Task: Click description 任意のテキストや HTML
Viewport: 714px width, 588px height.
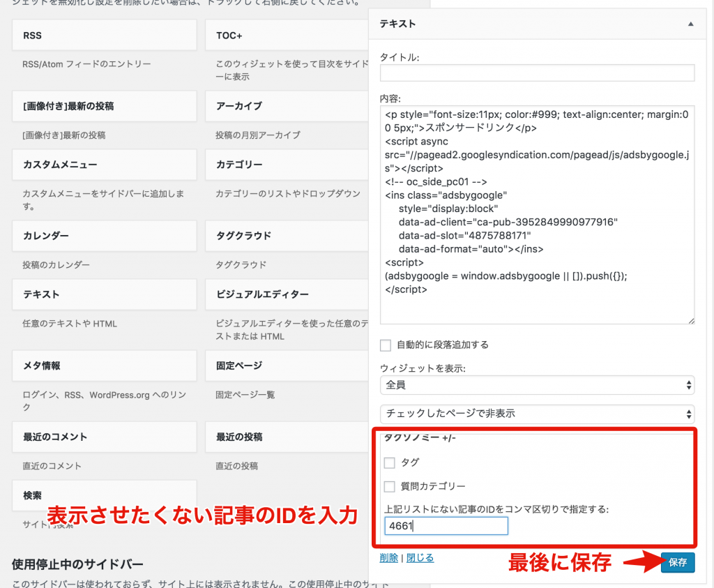Action: (70, 324)
